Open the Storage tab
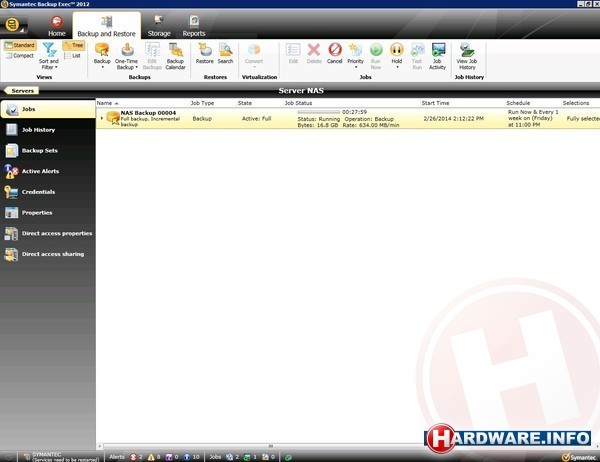Screen dimensions: 600x462 159,26
